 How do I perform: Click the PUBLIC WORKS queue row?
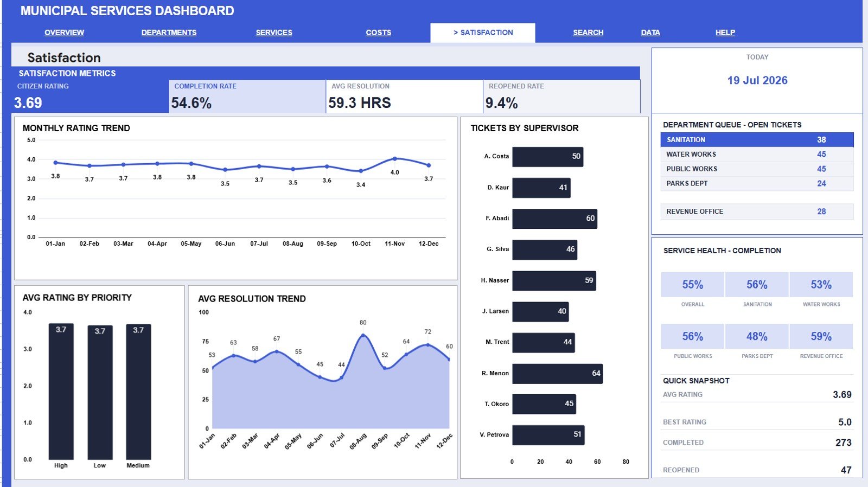757,169
